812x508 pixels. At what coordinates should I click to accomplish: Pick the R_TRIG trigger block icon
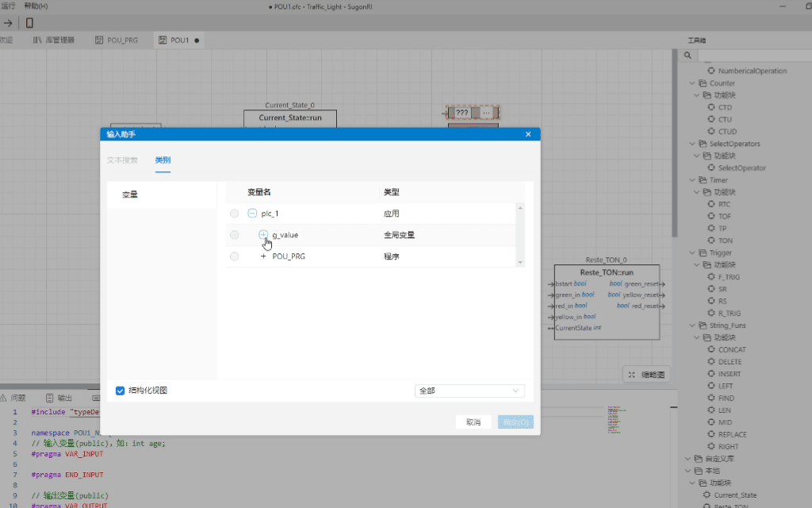coord(711,314)
